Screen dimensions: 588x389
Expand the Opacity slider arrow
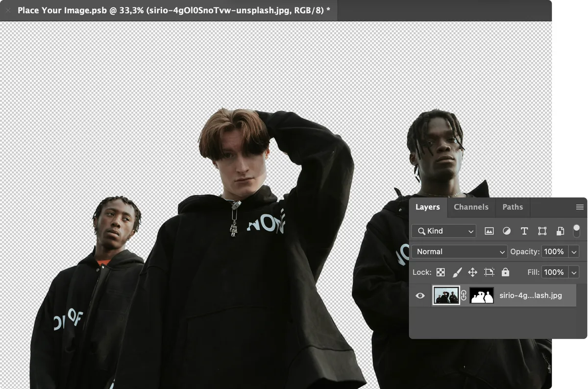click(x=574, y=252)
